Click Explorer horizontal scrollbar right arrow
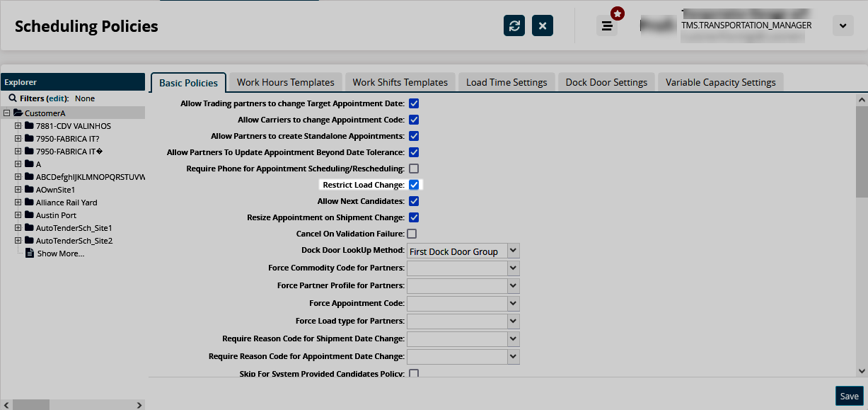 [x=139, y=405]
